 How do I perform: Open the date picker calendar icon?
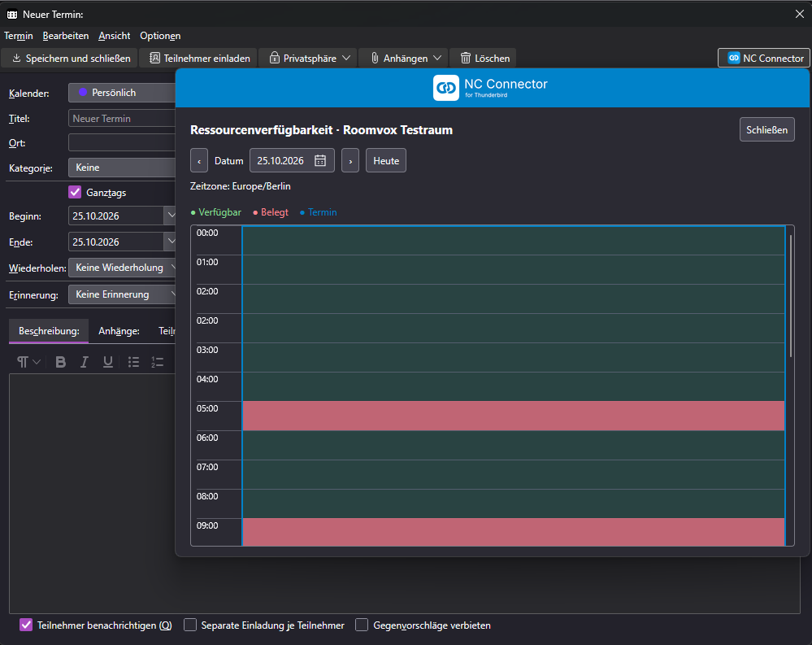tap(320, 160)
